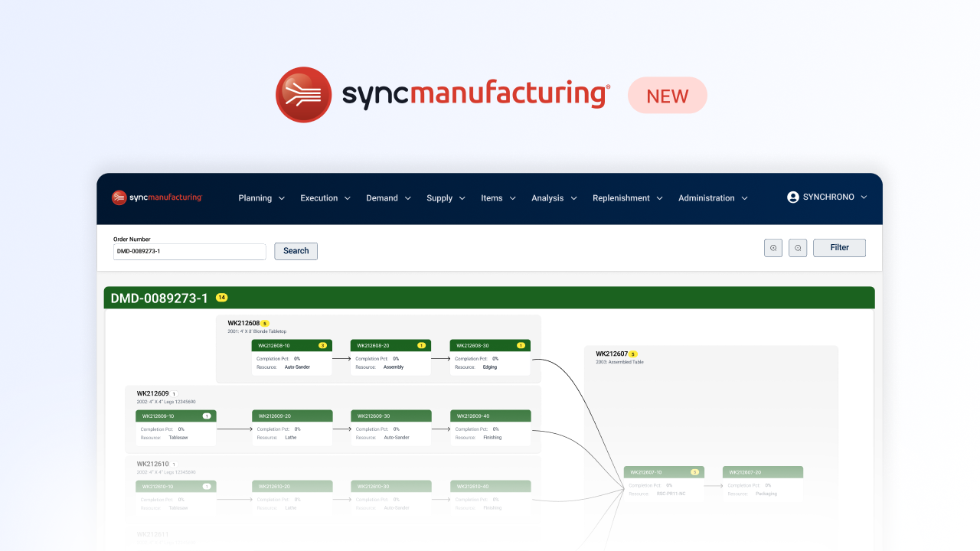
Task: Click the '1' badge on WK212609-10
Action: point(206,416)
